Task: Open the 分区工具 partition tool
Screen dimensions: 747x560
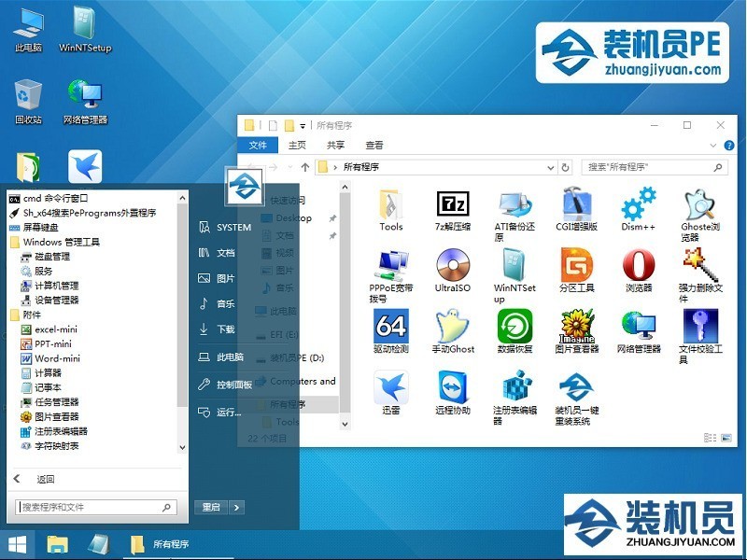Action: (x=577, y=271)
